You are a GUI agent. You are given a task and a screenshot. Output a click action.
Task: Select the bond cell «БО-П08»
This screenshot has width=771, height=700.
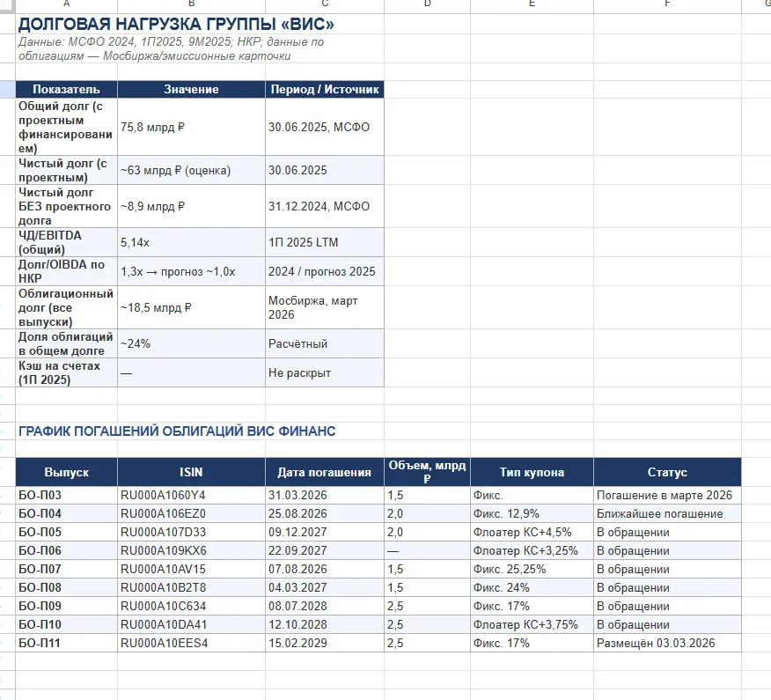tap(66, 587)
